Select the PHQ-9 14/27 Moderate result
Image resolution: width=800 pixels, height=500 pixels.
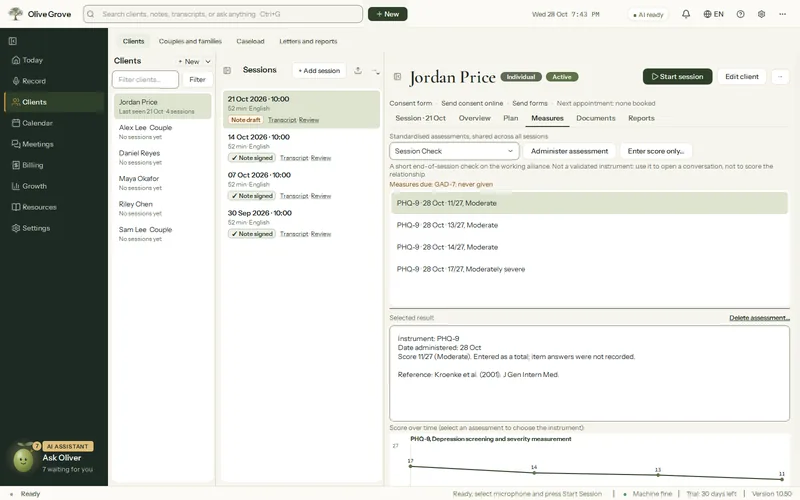click(x=589, y=247)
